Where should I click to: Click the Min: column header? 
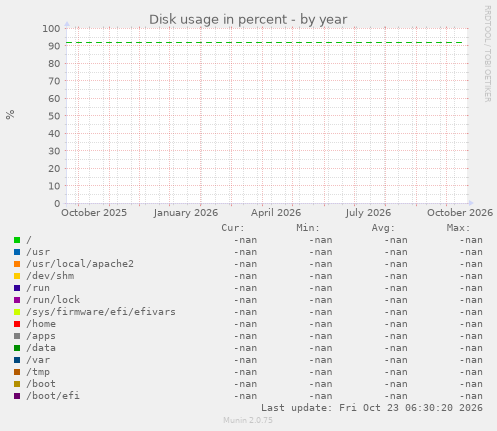click(x=308, y=228)
